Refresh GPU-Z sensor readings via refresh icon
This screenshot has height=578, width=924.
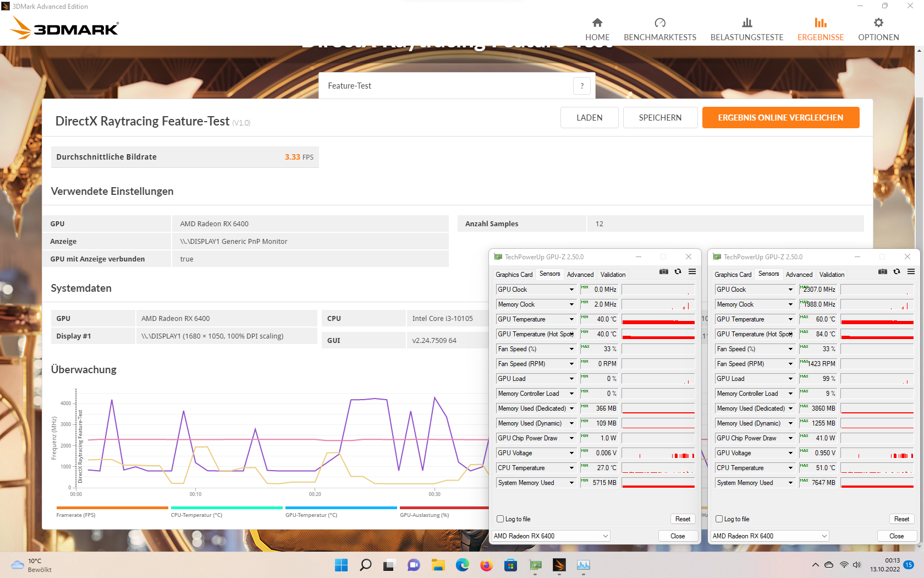678,272
